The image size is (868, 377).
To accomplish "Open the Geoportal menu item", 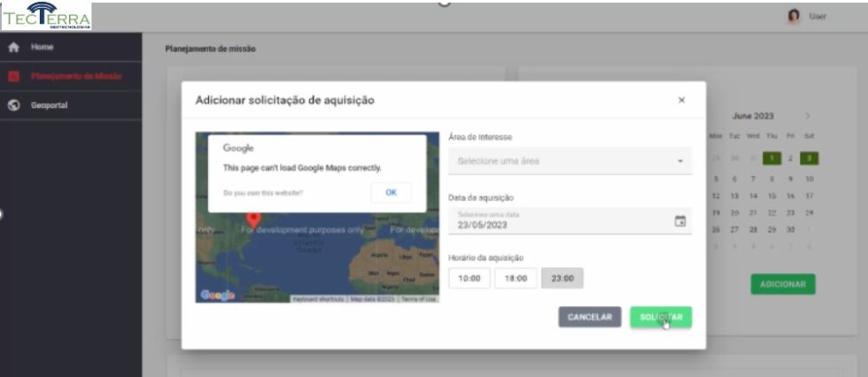I will (x=50, y=105).
